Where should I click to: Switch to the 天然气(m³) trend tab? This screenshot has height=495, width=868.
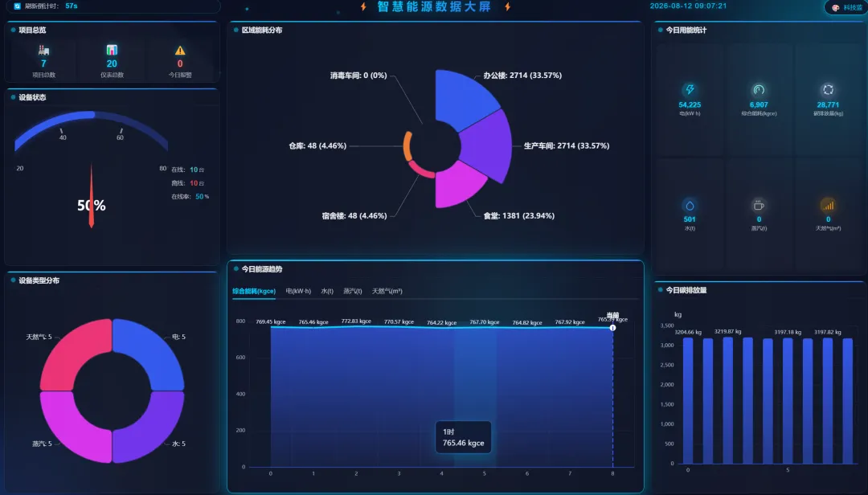coord(387,291)
